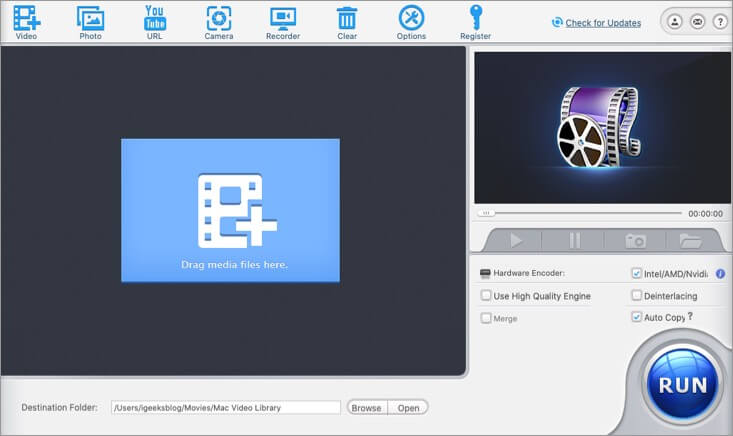
Task: Click the Auto Copy question mark
Action: pyautogui.click(x=690, y=316)
